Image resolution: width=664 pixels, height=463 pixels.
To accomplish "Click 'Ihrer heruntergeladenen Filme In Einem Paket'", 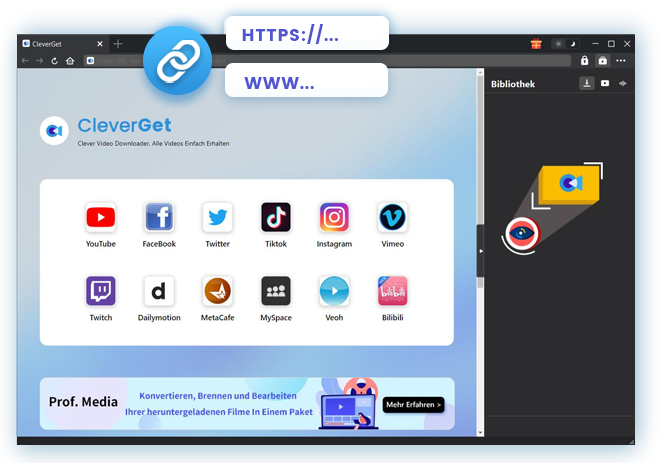I will 219,412.
